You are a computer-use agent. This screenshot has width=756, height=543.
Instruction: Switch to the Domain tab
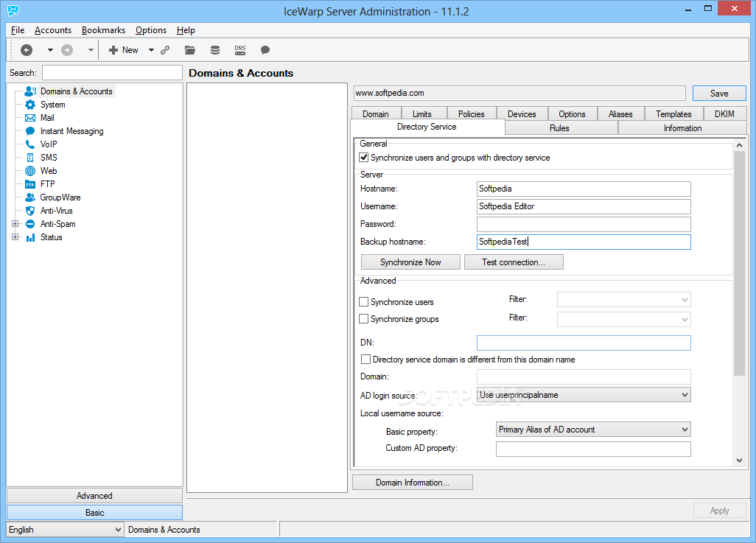(x=376, y=113)
